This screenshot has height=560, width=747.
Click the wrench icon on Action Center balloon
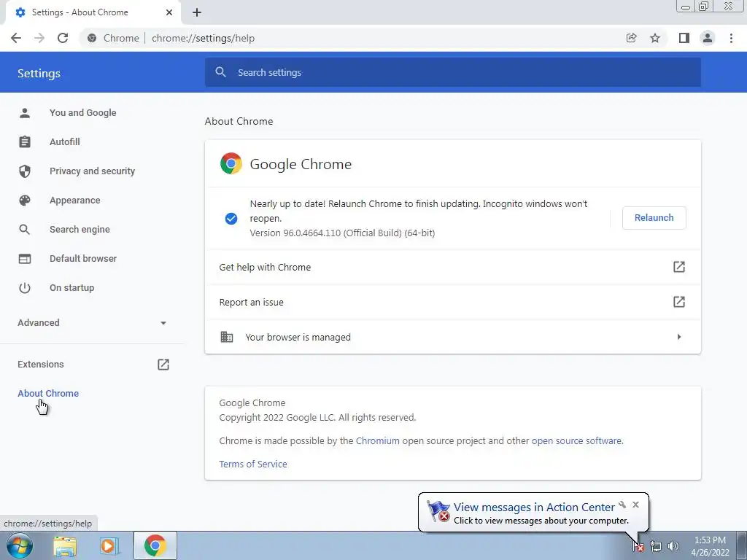click(x=622, y=505)
